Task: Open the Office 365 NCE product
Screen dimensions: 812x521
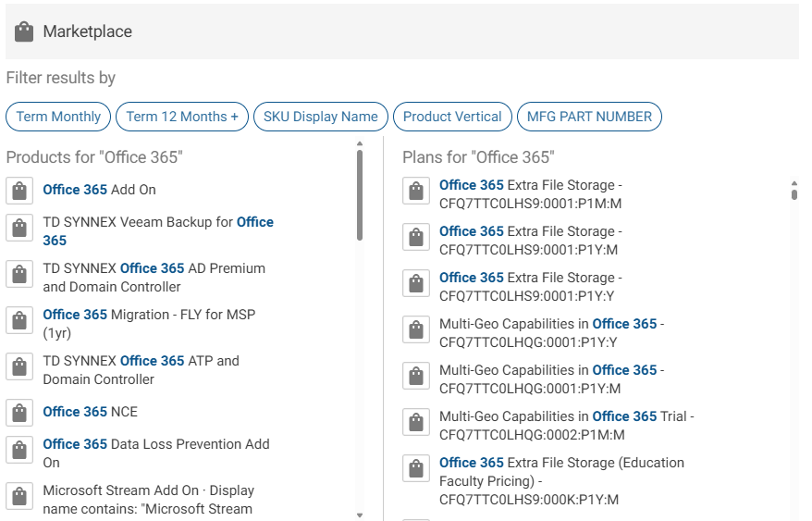Action: point(90,412)
